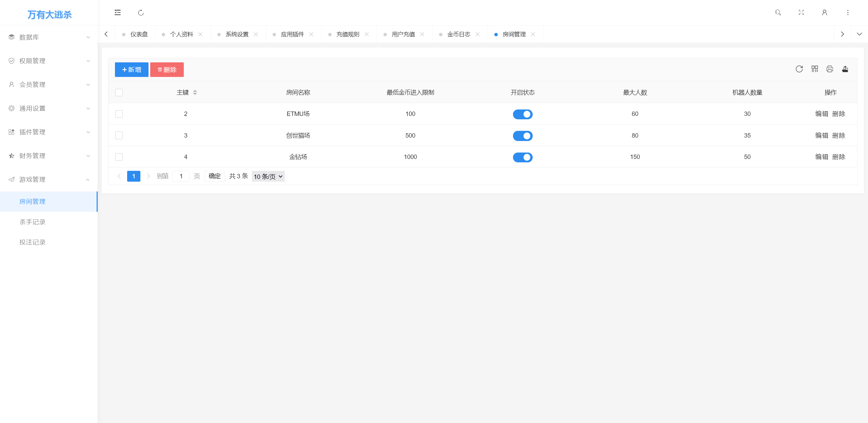Open the 用户充值 tab

coord(403,34)
